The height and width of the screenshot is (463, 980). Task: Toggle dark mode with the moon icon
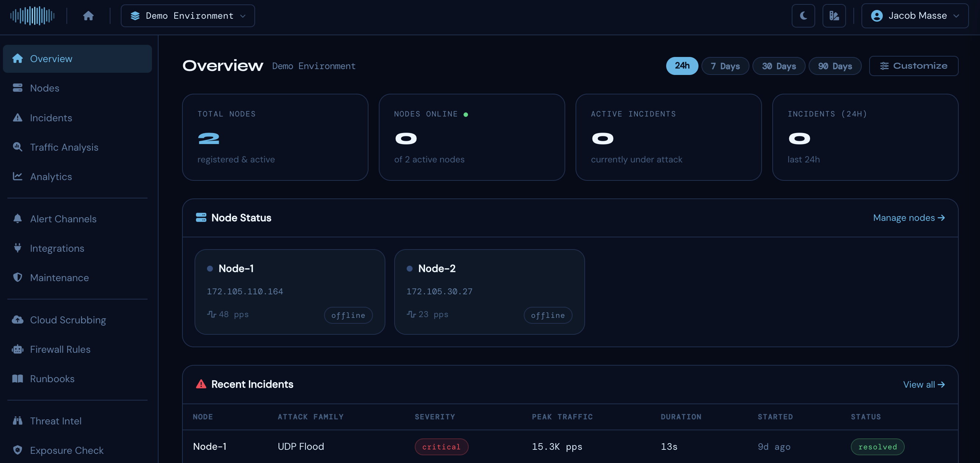click(803, 15)
